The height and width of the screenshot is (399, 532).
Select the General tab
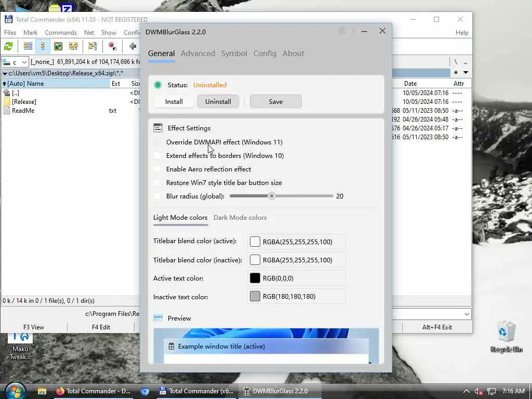pos(162,54)
